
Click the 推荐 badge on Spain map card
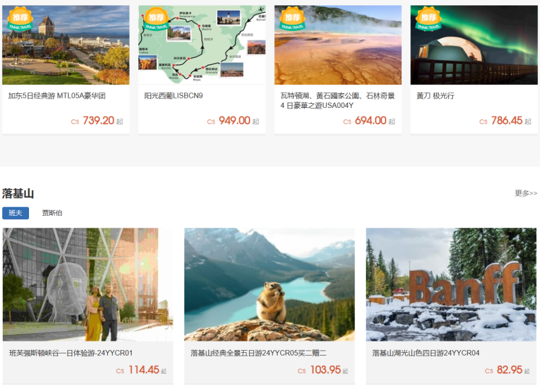pyautogui.click(x=157, y=19)
